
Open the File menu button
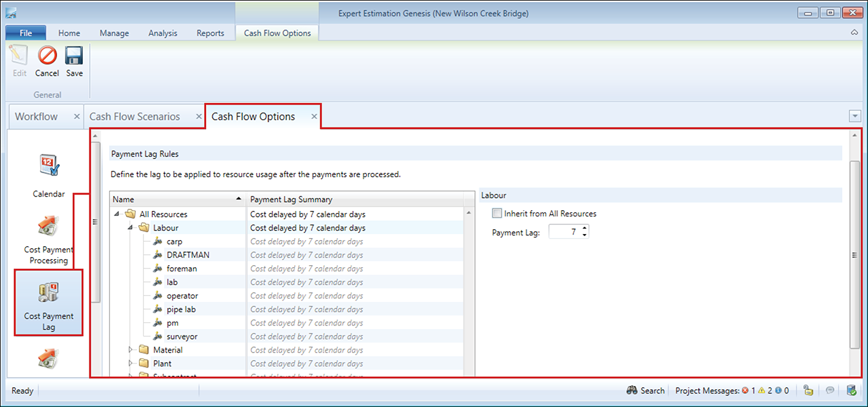point(26,33)
